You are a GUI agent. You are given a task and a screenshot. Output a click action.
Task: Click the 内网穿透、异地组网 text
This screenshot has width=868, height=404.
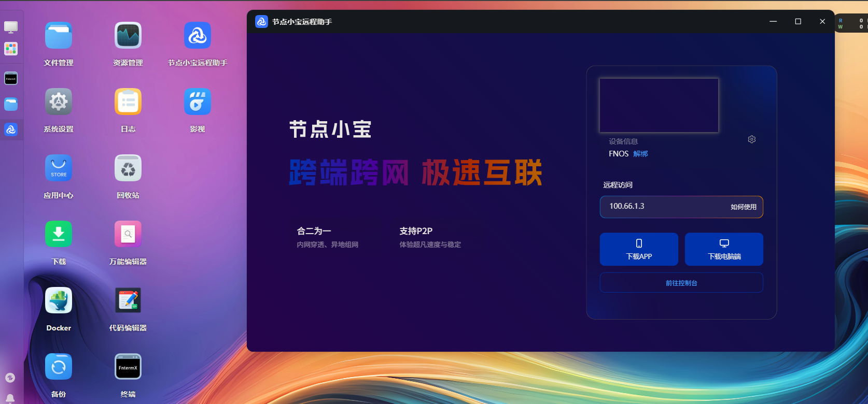(x=328, y=244)
